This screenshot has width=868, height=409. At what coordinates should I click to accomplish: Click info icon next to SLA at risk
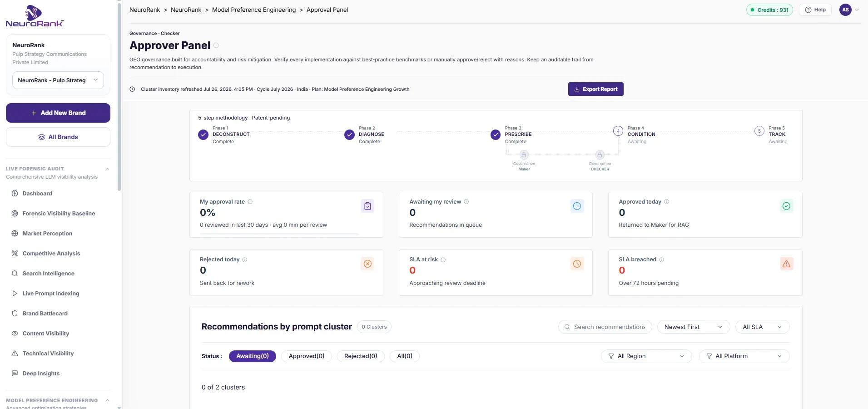coord(443,260)
